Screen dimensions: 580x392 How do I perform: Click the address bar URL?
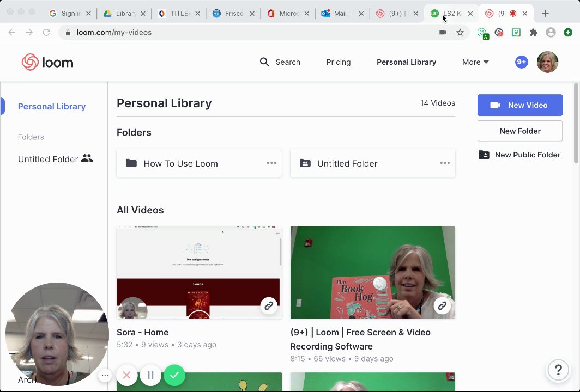[x=114, y=33]
